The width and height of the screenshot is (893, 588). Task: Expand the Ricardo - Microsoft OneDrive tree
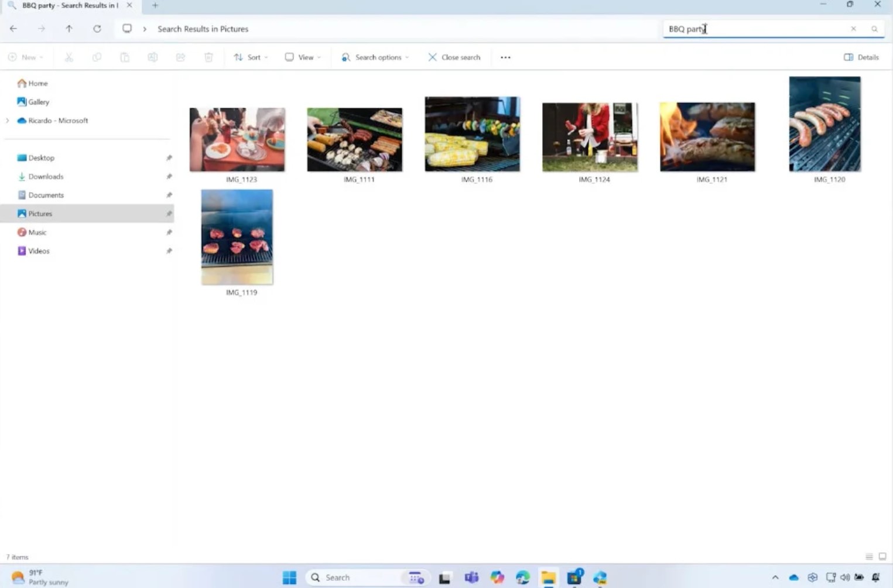[x=8, y=121]
